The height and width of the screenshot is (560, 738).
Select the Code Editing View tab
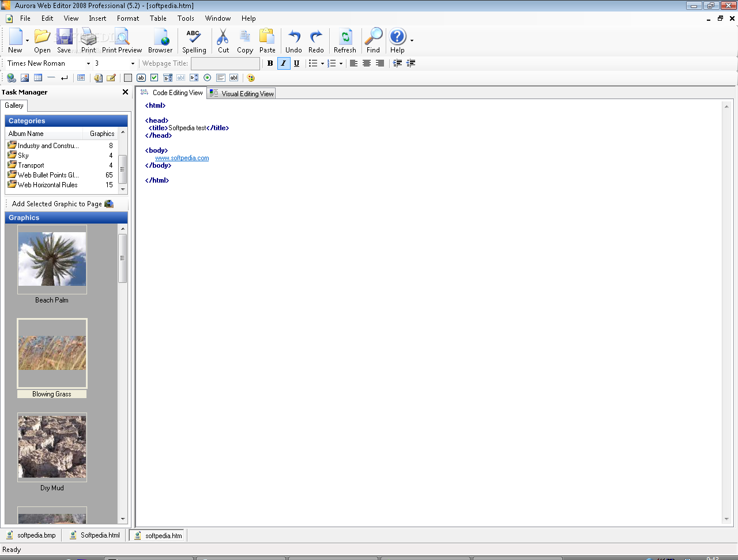[x=172, y=93]
